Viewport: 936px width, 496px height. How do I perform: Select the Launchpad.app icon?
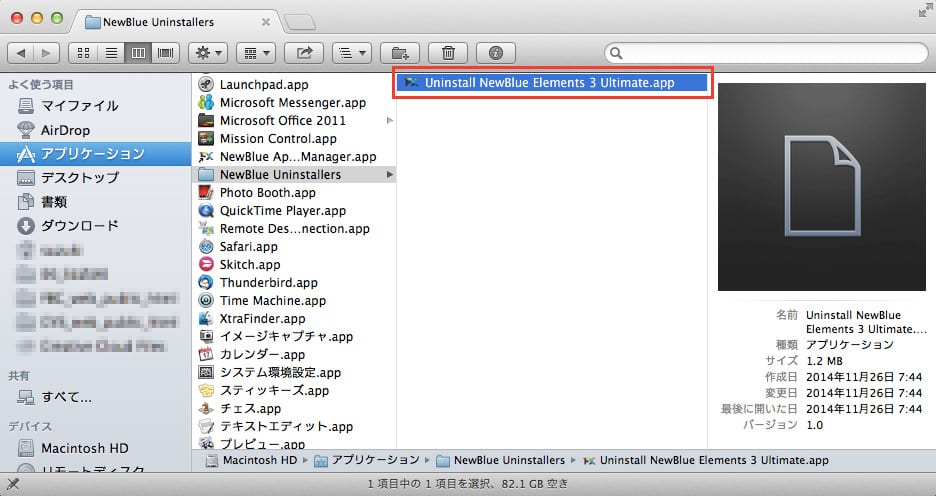206,84
